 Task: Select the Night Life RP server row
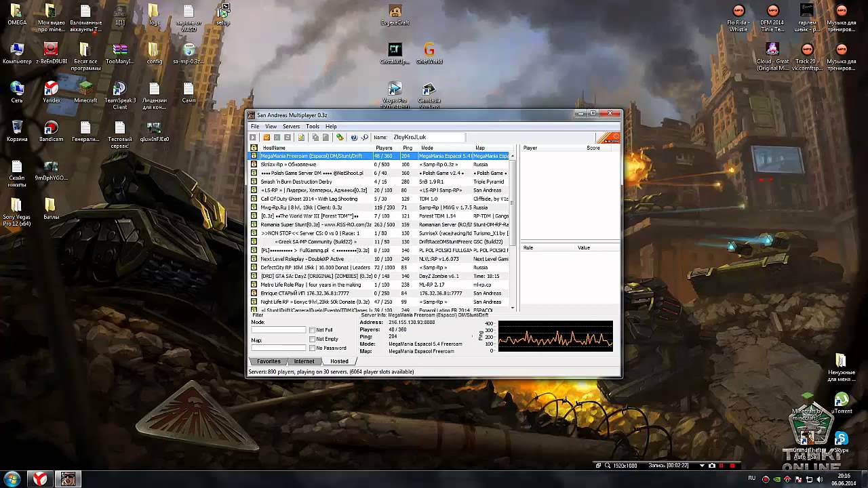point(380,302)
